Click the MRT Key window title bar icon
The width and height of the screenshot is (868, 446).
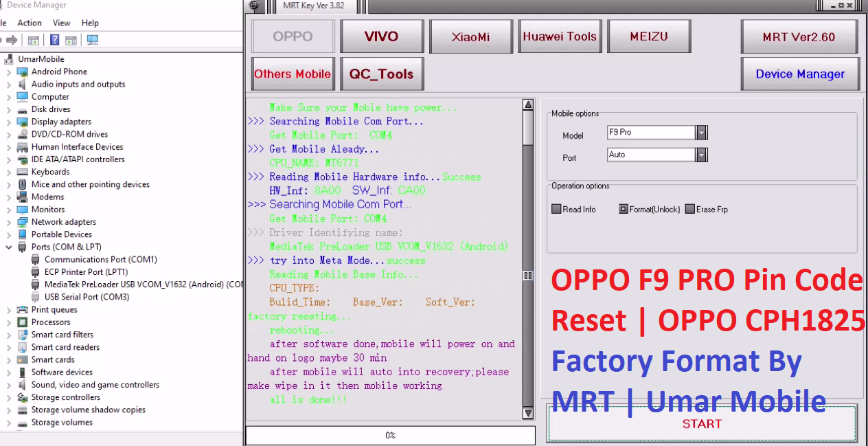coord(255,5)
